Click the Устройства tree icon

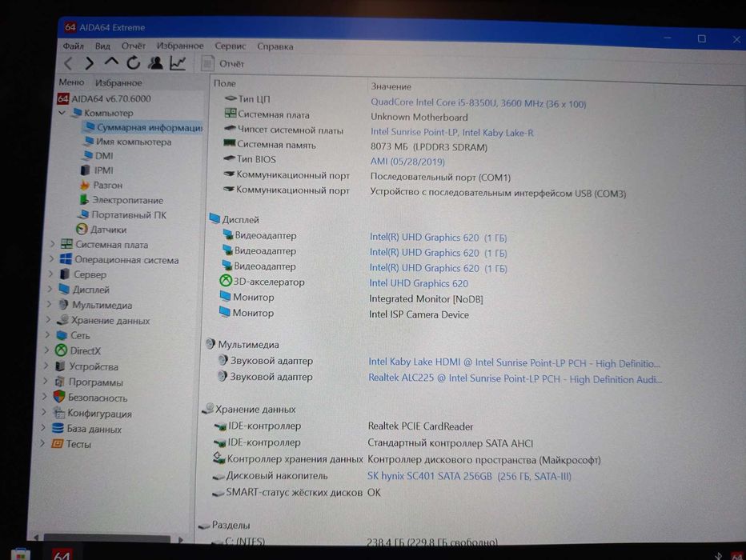60,366
